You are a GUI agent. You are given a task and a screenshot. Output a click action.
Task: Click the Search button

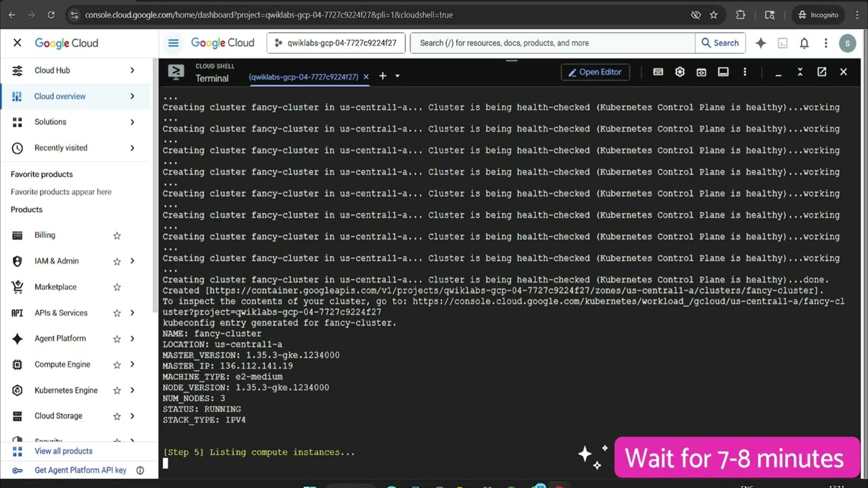pos(720,43)
